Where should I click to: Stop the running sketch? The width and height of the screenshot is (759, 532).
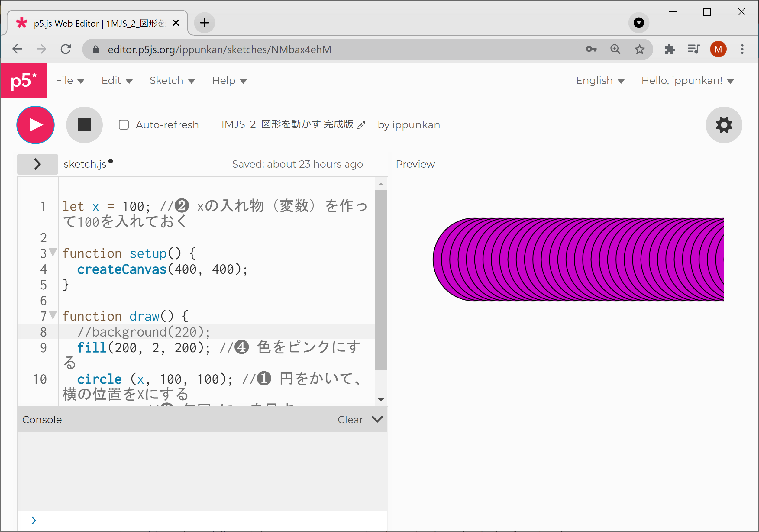pos(84,125)
